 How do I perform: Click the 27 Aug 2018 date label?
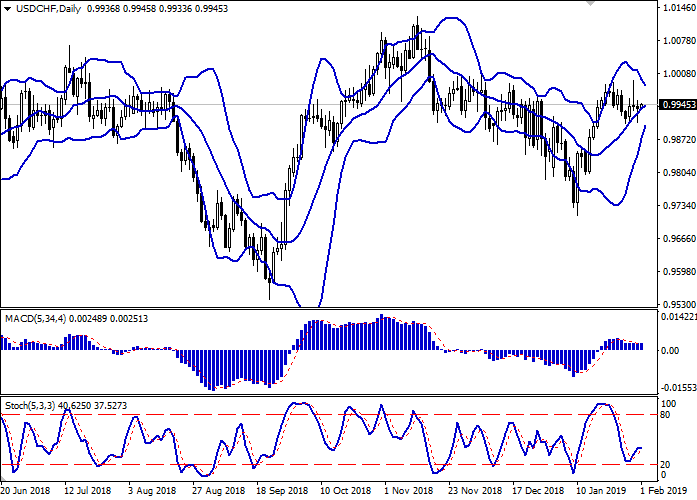219,491
